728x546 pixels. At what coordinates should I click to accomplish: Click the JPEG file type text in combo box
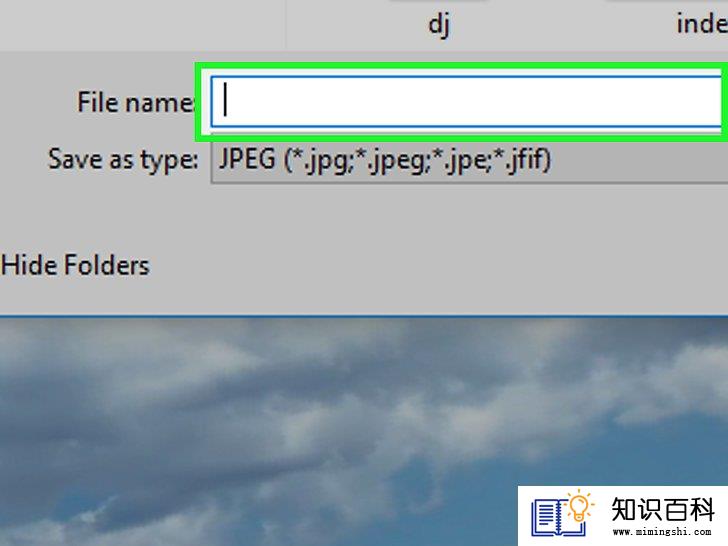point(384,160)
